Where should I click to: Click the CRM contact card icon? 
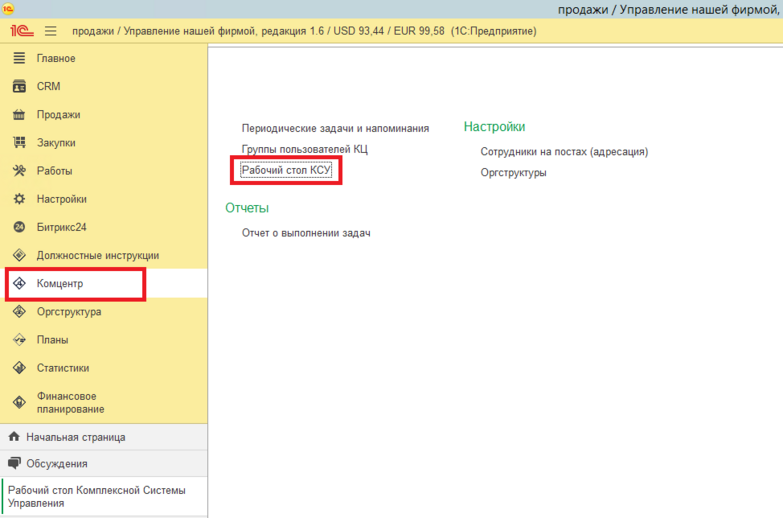(19, 86)
